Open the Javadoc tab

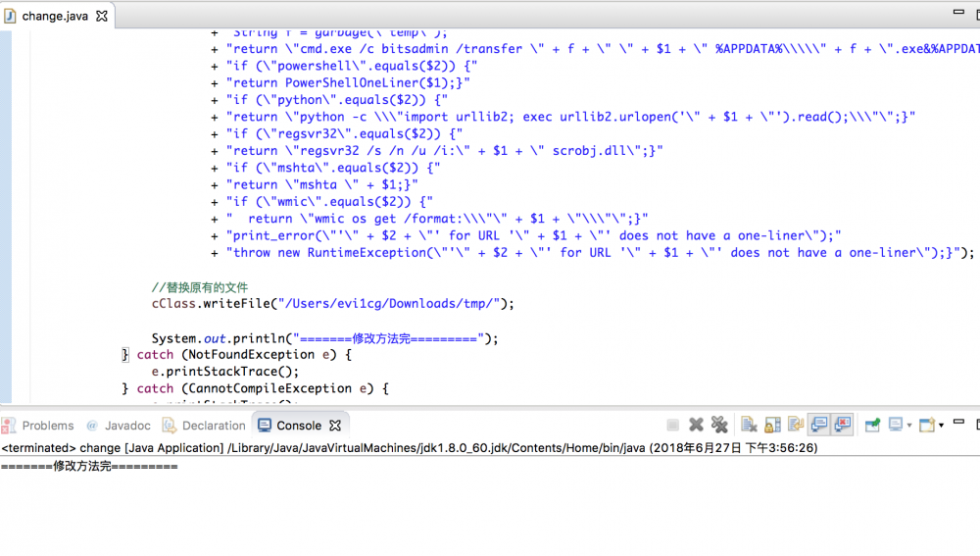pos(119,426)
